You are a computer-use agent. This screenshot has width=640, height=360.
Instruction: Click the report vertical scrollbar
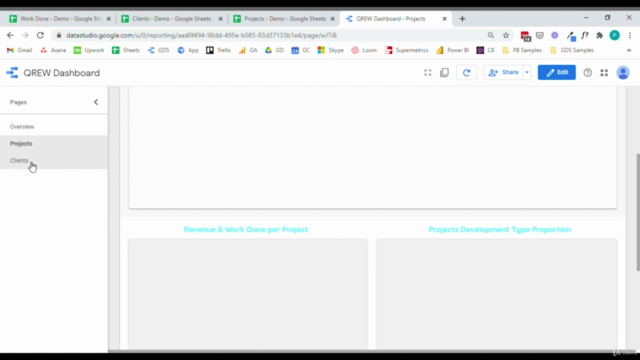(638, 212)
